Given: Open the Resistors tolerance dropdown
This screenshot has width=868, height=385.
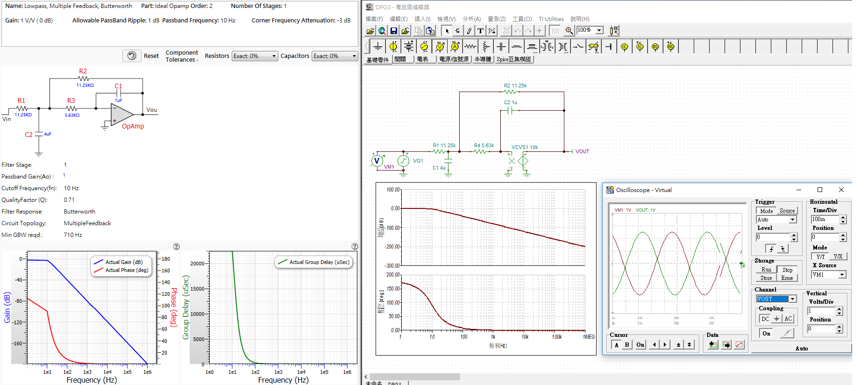Looking at the screenshot, I should 255,56.
